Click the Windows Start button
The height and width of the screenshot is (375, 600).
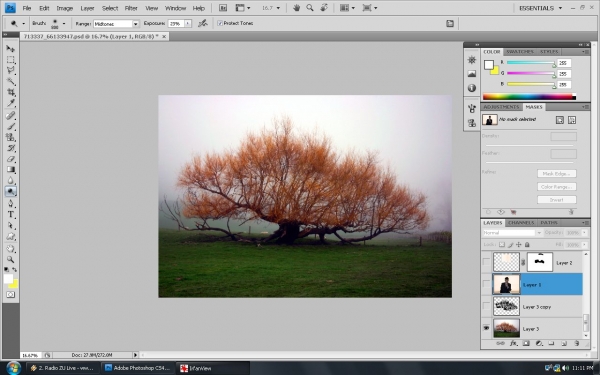tap(13, 368)
